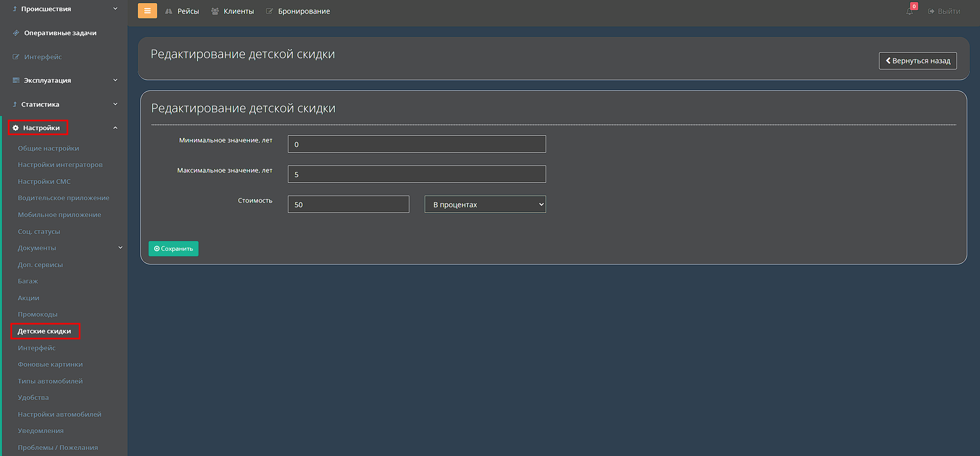Open Промокоды settings page

(x=37, y=314)
